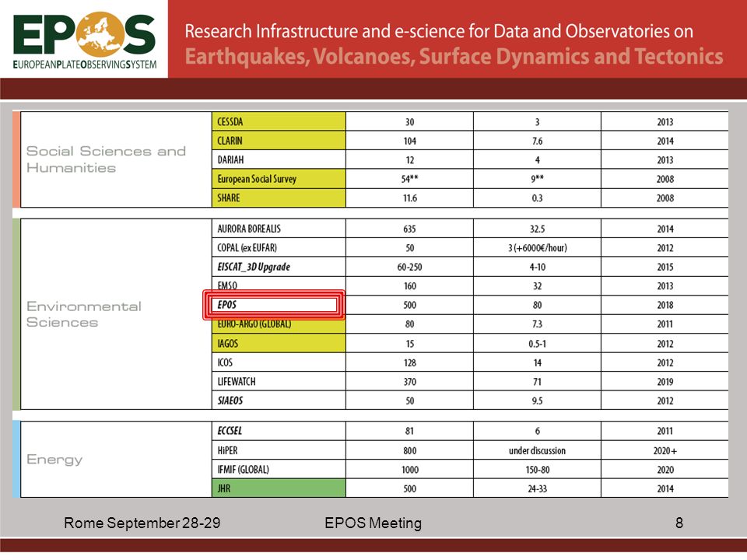This screenshot has width=747, height=560.
Task: Select the value 500 in the EPOS row
Action: (410, 305)
